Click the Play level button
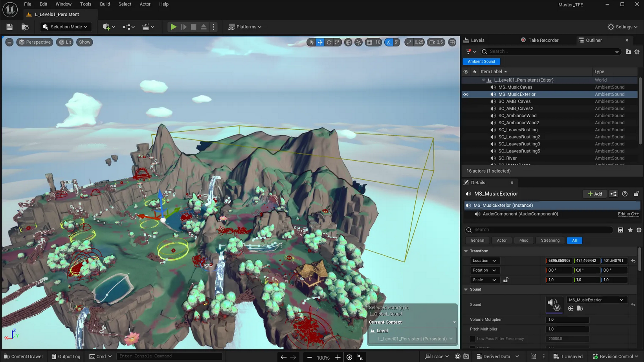The width and height of the screenshot is (644, 362). pos(173,27)
